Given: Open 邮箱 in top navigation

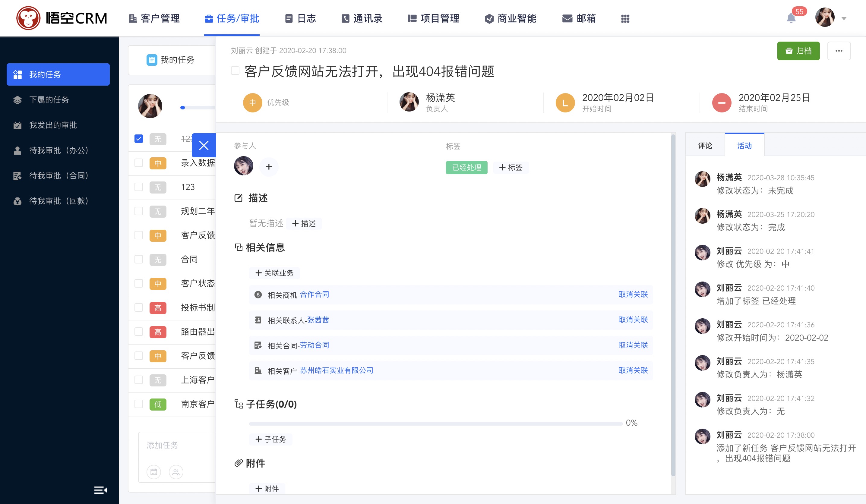Looking at the screenshot, I should tap(579, 18).
